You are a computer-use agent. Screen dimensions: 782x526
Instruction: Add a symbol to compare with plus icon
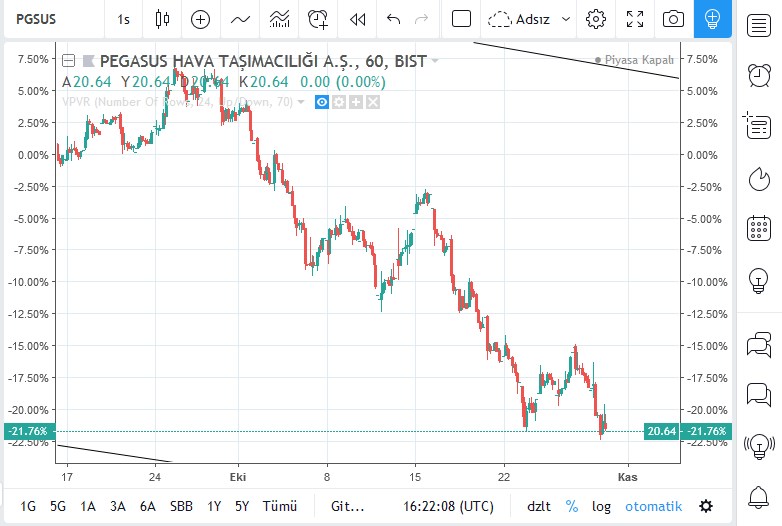(200, 19)
